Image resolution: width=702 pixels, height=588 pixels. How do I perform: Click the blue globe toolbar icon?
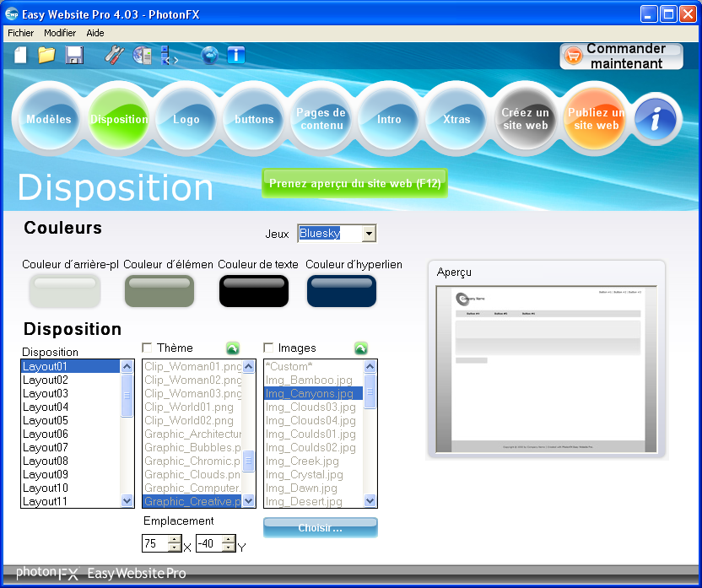click(209, 56)
